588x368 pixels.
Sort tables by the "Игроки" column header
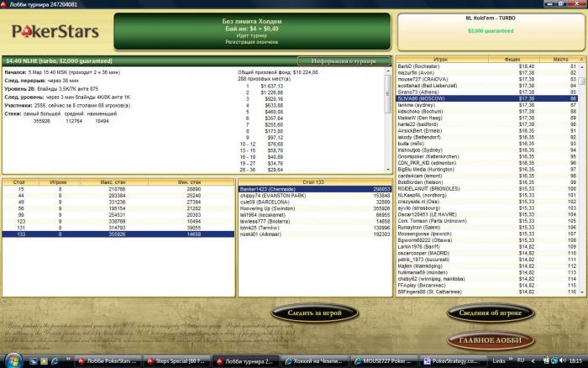[x=58, y=182]
